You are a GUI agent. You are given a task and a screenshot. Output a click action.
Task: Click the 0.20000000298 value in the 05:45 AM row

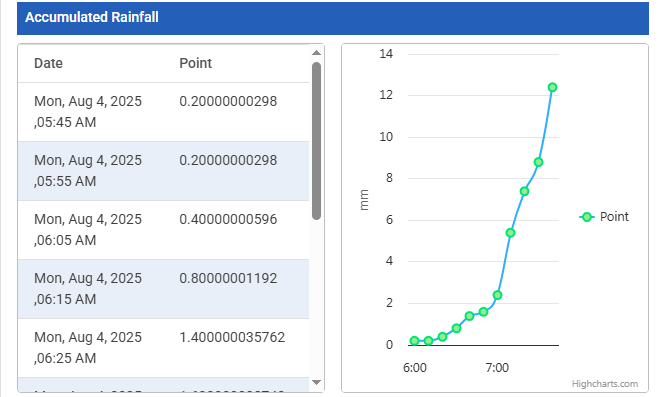(228, 101)
